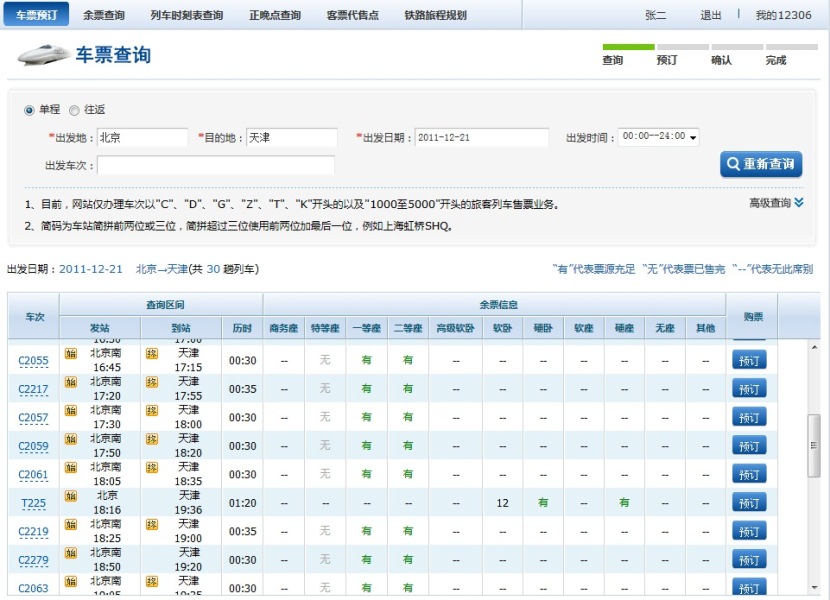
Task: Open train C2057 link
Action: pos(33,418)
